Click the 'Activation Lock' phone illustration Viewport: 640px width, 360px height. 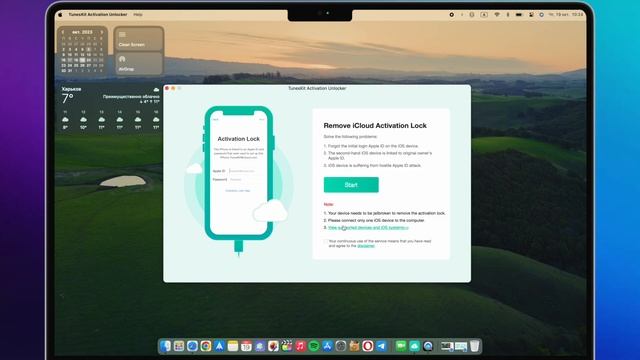tap(239, 173)
